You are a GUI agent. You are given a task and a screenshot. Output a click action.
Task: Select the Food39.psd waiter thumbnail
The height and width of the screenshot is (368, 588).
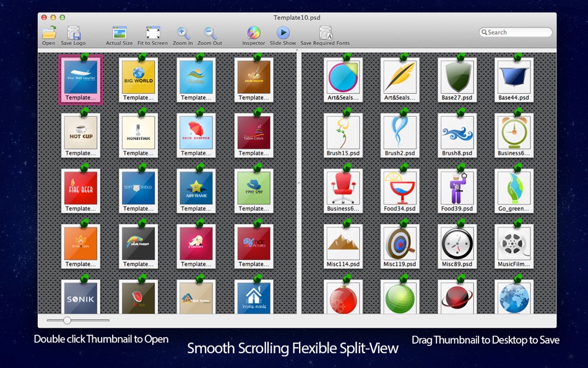pyautogui.click(x=457, y=190)
